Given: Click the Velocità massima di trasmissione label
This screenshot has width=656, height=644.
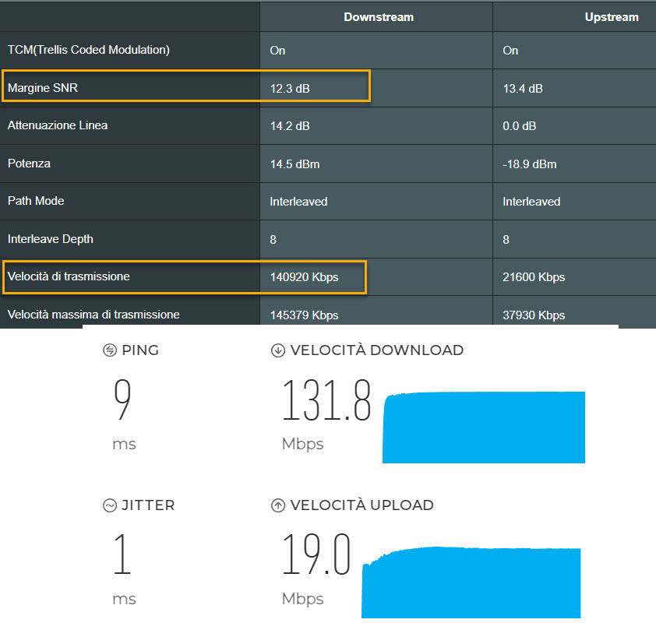Looking at the screenshot, I should point(93,315).
